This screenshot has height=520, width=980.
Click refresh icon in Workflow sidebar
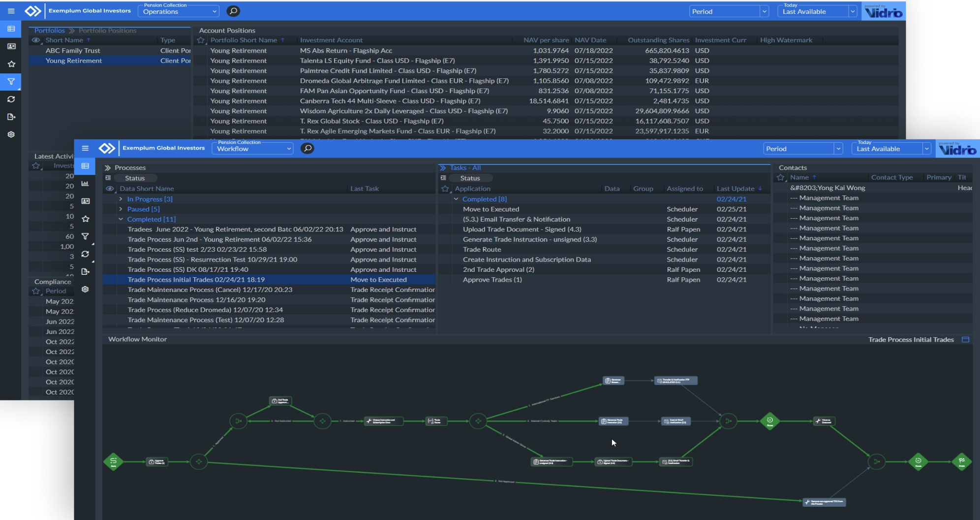point(85,254)
